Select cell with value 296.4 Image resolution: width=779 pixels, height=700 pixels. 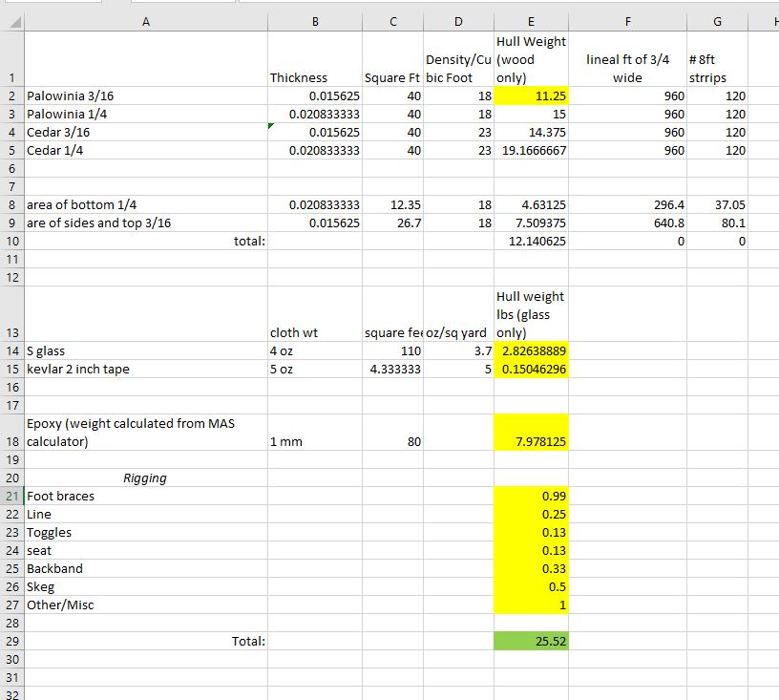[x=628, y=204]
